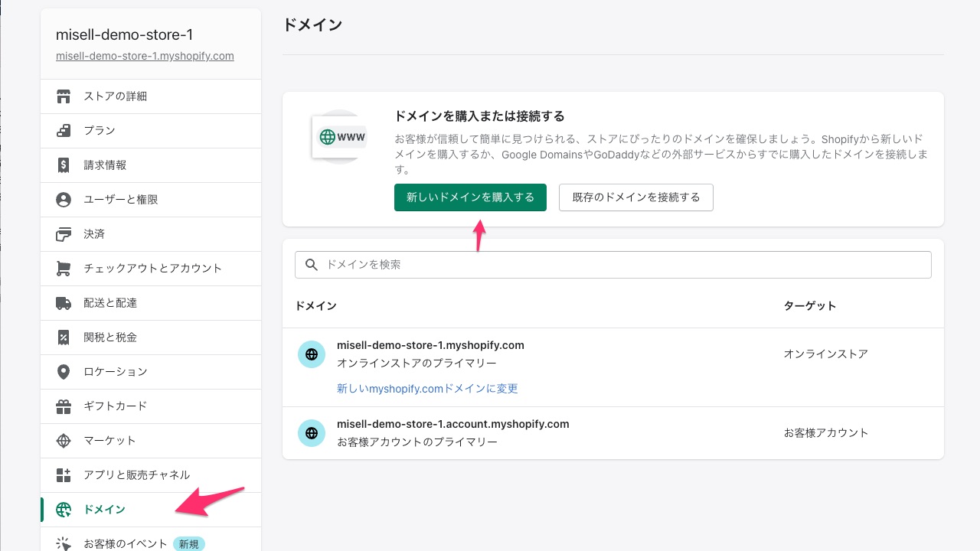Click the cursor-click icon beside お客様のイベント
Viewport: 980px width, 551px height.
click(64, 544)
